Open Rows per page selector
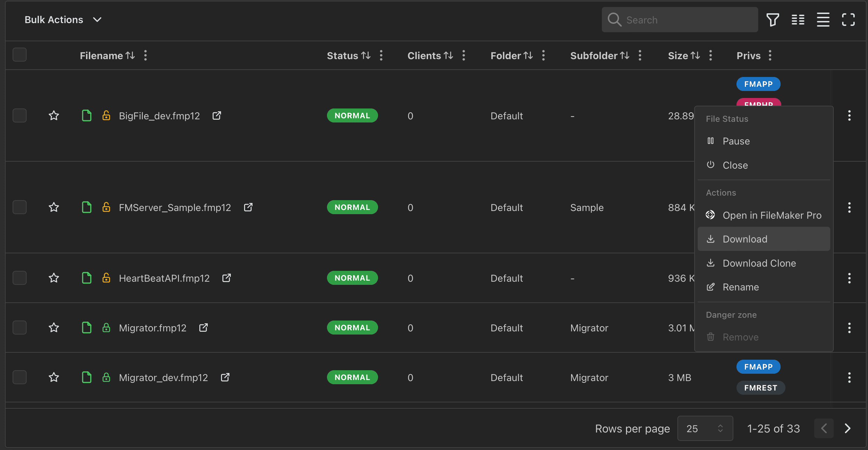This screenshot has width=868, height=450. click(705, 428)
